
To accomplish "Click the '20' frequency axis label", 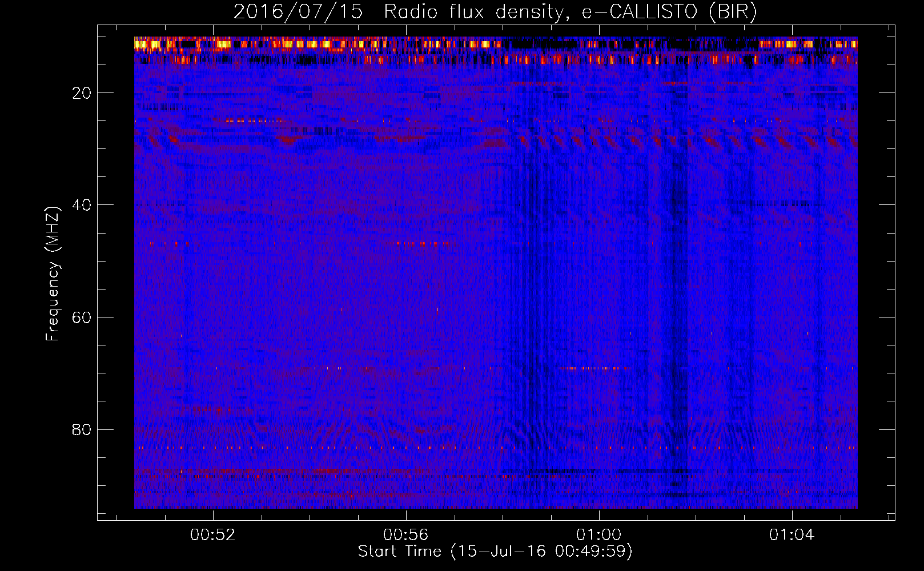I will (x=82, y=93).
